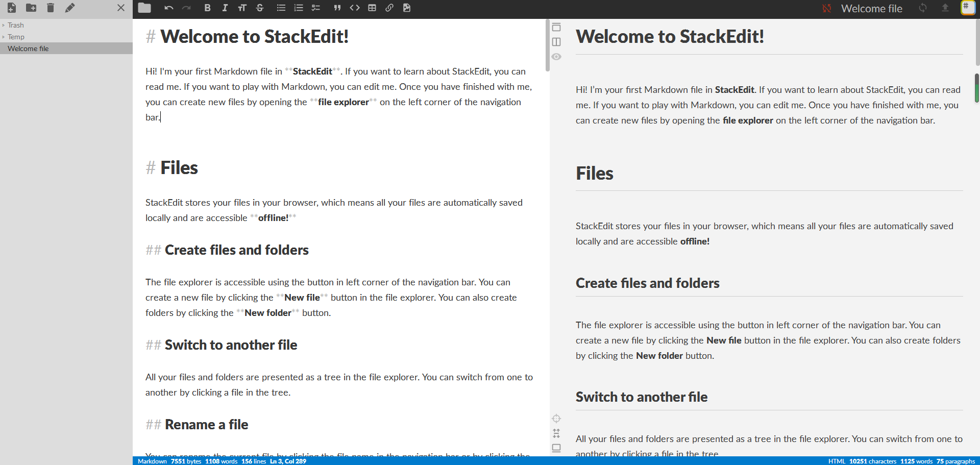
Task: Click '75 paragraphs' in the status bar
Action: [955, 461]
